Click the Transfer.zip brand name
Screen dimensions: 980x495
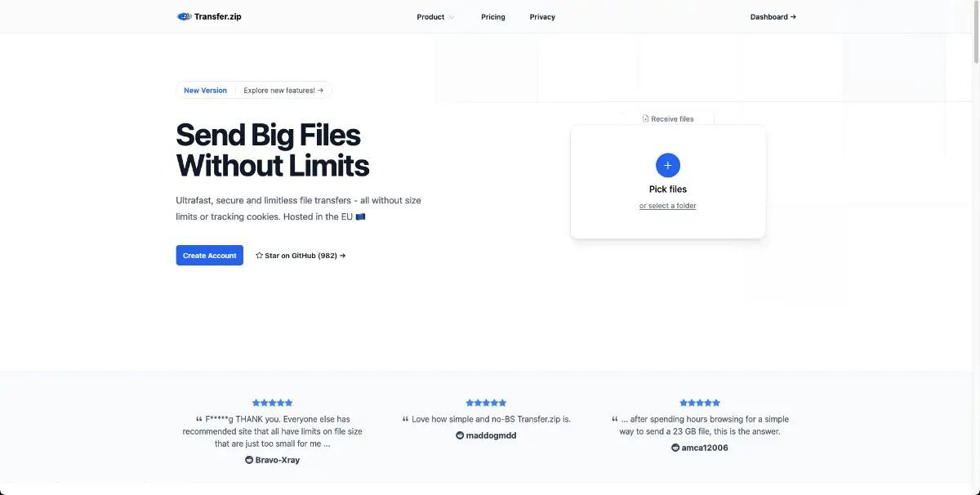coord(218,16)
